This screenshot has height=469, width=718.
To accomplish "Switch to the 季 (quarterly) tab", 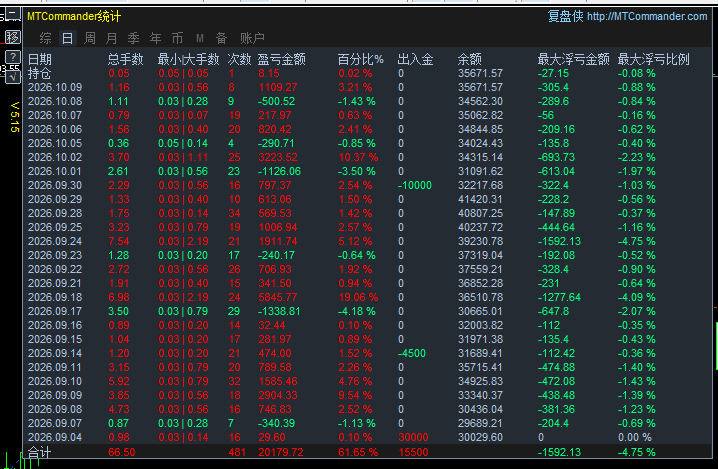I will (133, 38).
